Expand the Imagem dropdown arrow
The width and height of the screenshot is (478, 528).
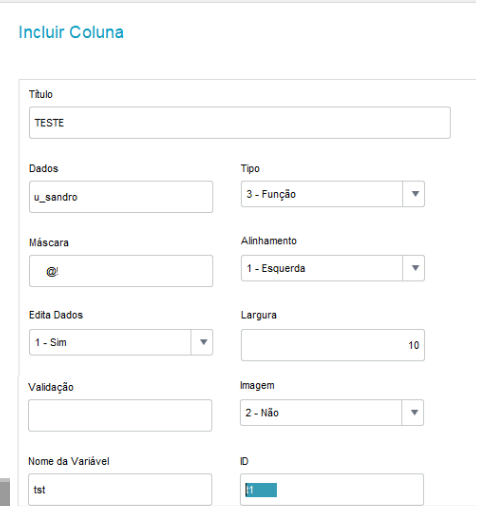click(414, 412)
